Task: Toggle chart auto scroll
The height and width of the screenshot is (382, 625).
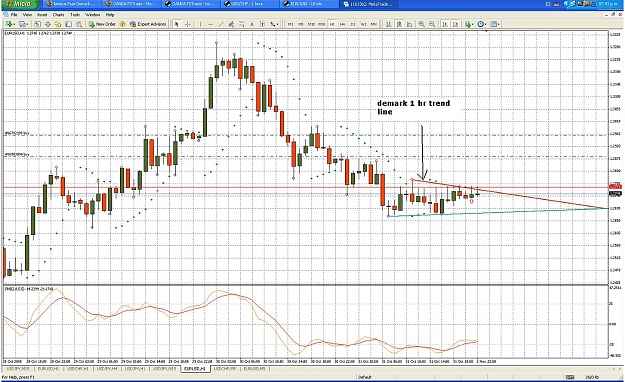Action: click(445, 24)
